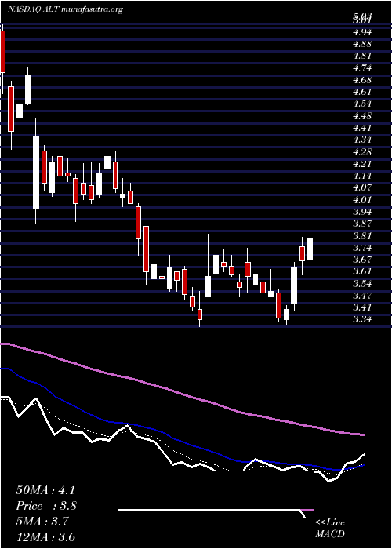Select the 4.01 price axis label

coord(362,200)
